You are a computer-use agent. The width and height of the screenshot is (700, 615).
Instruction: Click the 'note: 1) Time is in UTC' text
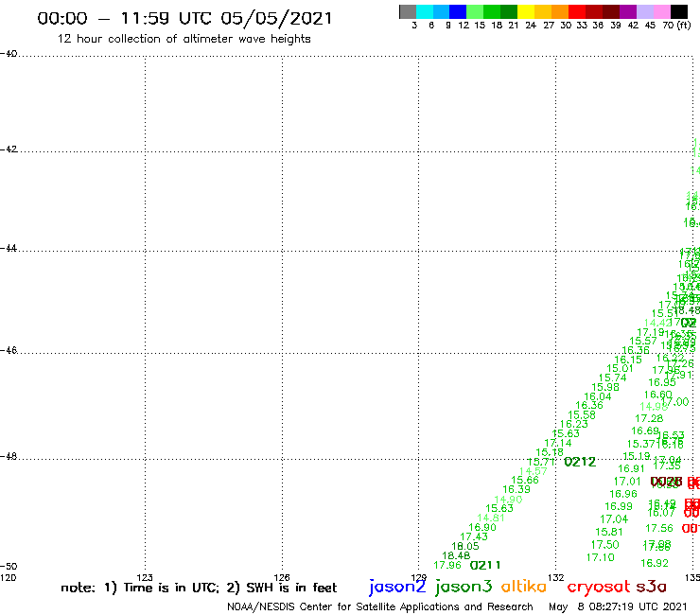[140, 588]
